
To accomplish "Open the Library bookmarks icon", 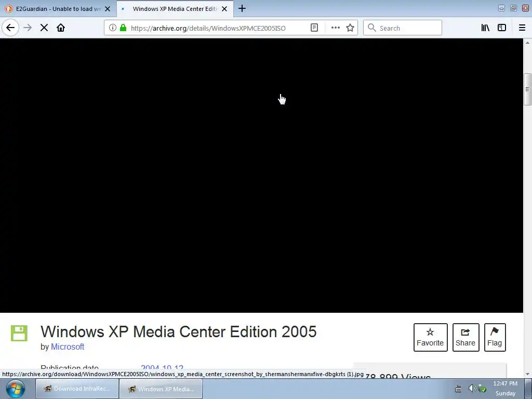I will 486,28.
